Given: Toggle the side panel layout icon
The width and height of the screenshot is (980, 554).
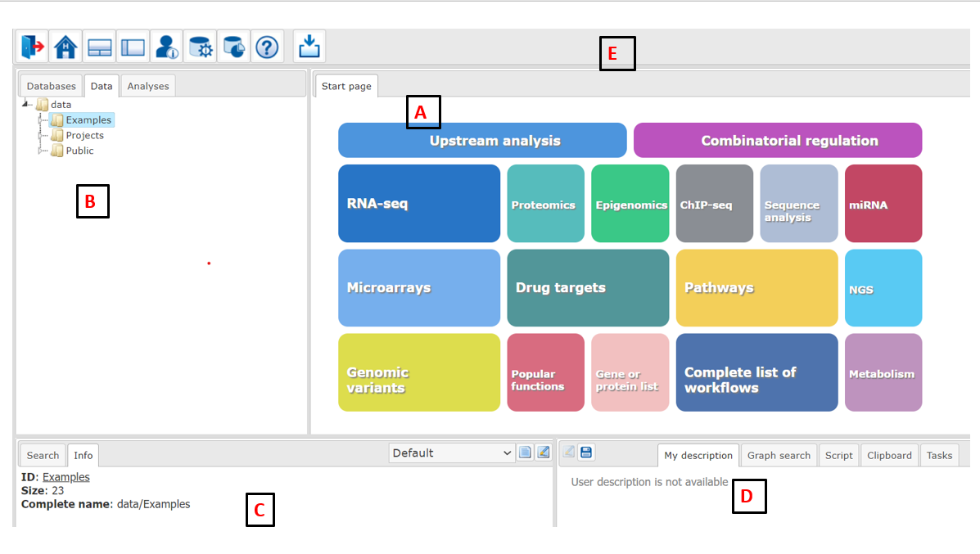Looking at the screenshot, I should tap(133, 46).
